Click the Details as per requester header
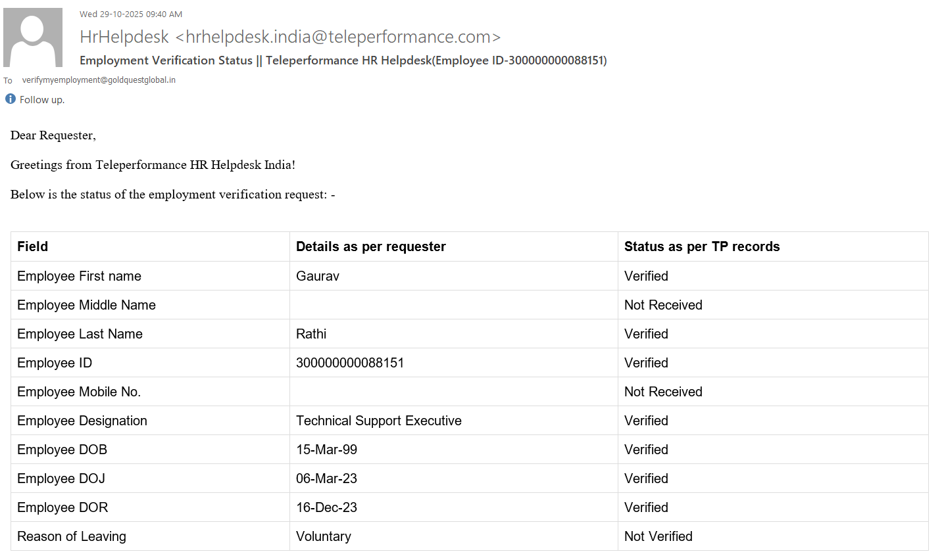Screen dimensions: 944x560 [371, 246]
